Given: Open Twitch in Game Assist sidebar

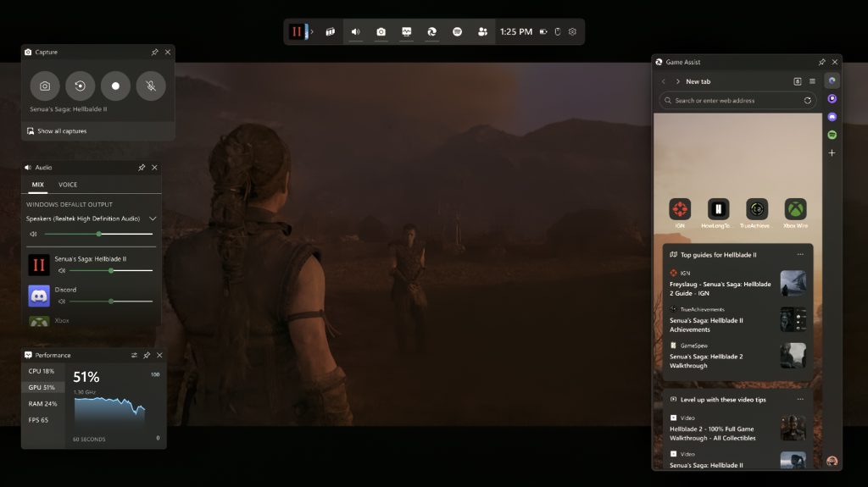Looking at the screenshot, I should coord(832,98).
